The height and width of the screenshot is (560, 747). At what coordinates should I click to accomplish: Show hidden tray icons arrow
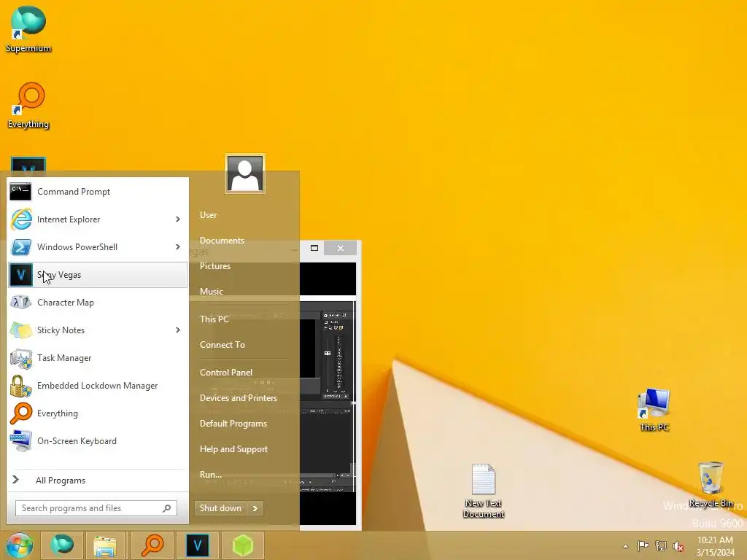(x=625, y=546)
